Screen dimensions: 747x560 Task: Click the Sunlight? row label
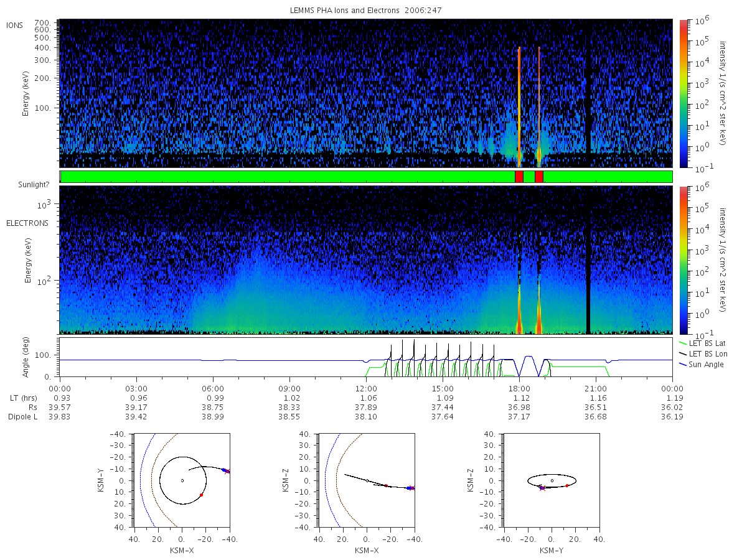pyautogui.click(x=23, y=185)
